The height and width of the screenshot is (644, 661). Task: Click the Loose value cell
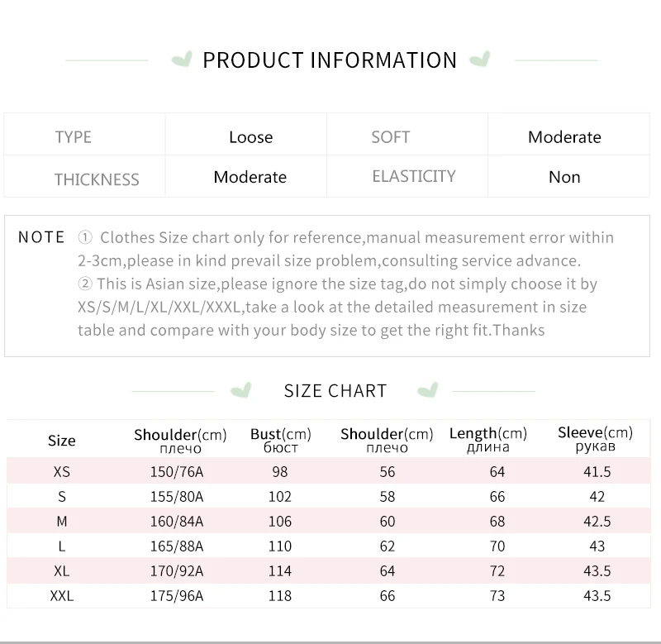[x=250, y=137]
